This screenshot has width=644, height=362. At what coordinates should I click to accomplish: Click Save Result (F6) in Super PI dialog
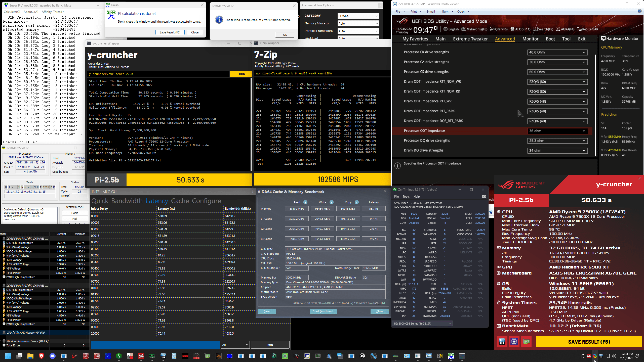tap(170, 32)
